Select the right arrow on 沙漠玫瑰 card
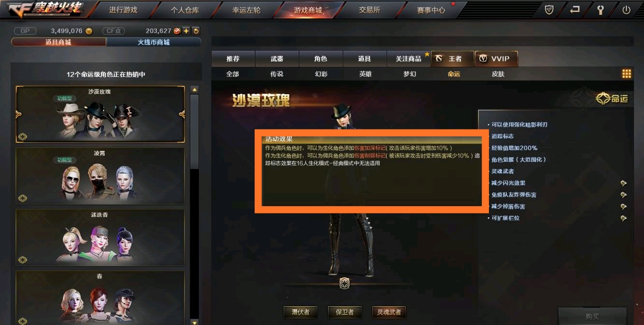This screenshot has width=644, height=325. (x=182, y=114)
